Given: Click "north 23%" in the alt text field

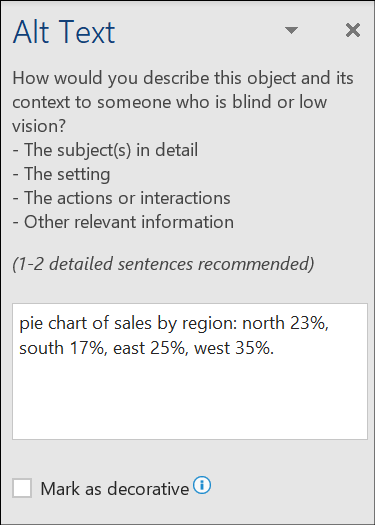Looking at the screenshot, I should point(285,323).
